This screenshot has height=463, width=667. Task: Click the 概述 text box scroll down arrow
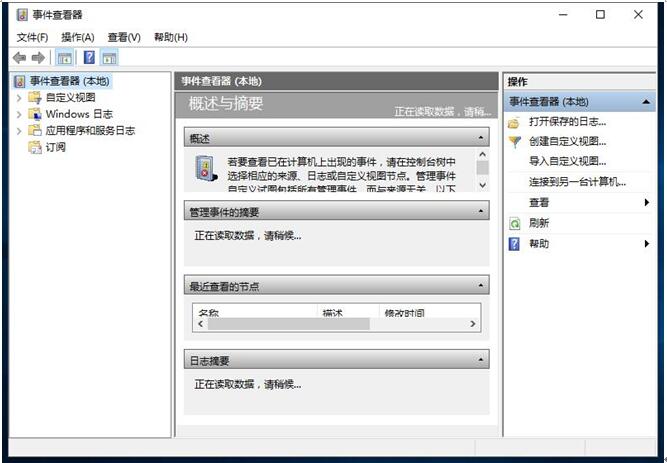[482, 185]
